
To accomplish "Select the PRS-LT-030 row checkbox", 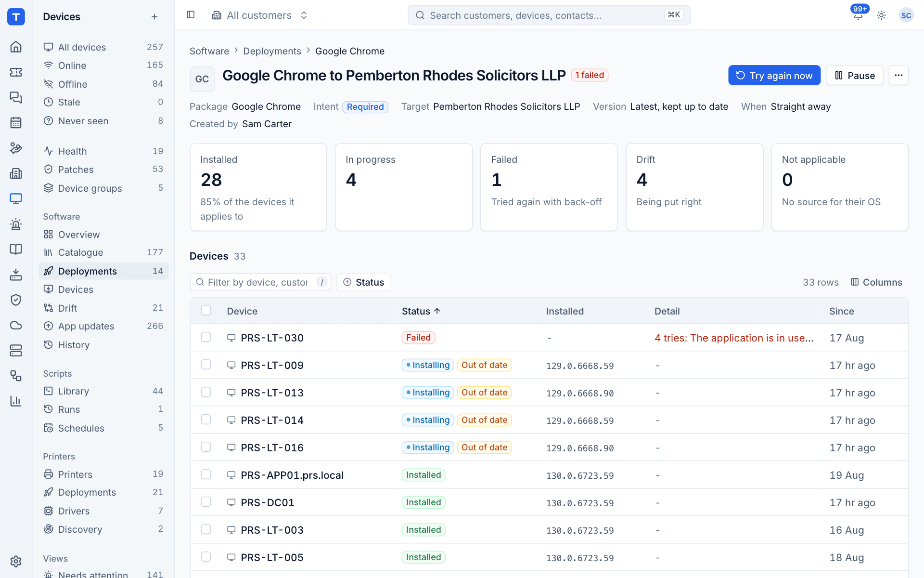I will tap(206, 337).
